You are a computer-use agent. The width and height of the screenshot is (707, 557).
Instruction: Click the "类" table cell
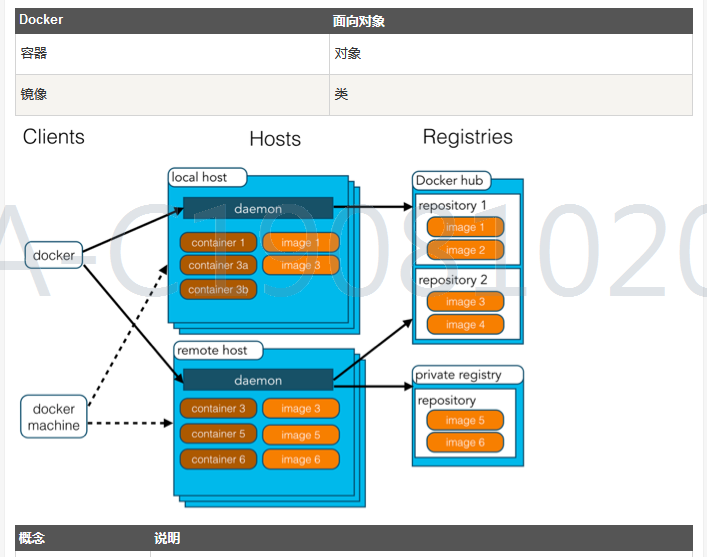pyautogui.click(x=511, y=95)
